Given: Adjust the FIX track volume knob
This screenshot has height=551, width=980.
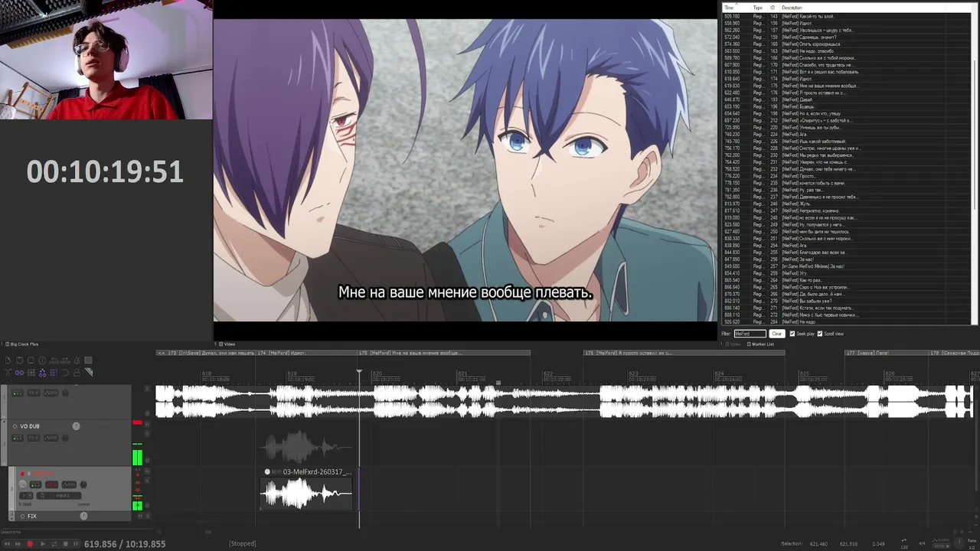Looking at the screenshot, I should (x=83, y=516).
